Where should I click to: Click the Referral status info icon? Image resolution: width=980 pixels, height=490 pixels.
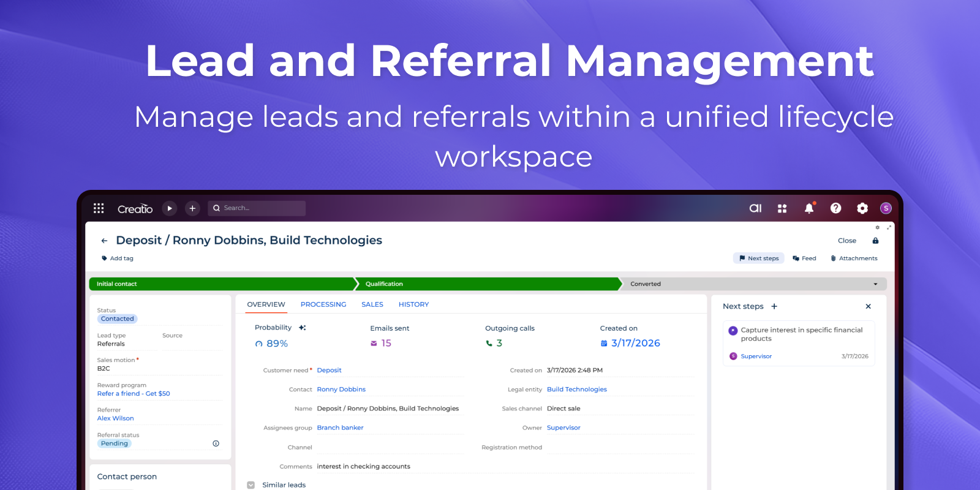(216, 443)
